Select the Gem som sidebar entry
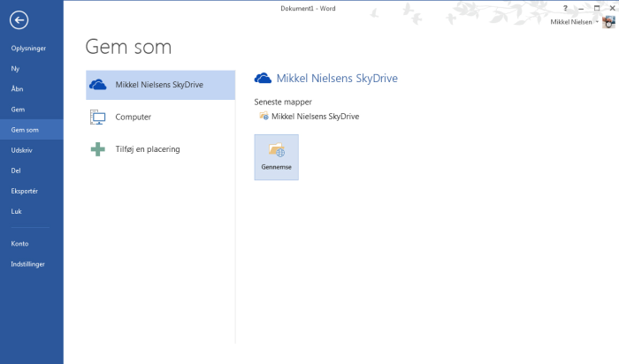 tap(32, 130)
